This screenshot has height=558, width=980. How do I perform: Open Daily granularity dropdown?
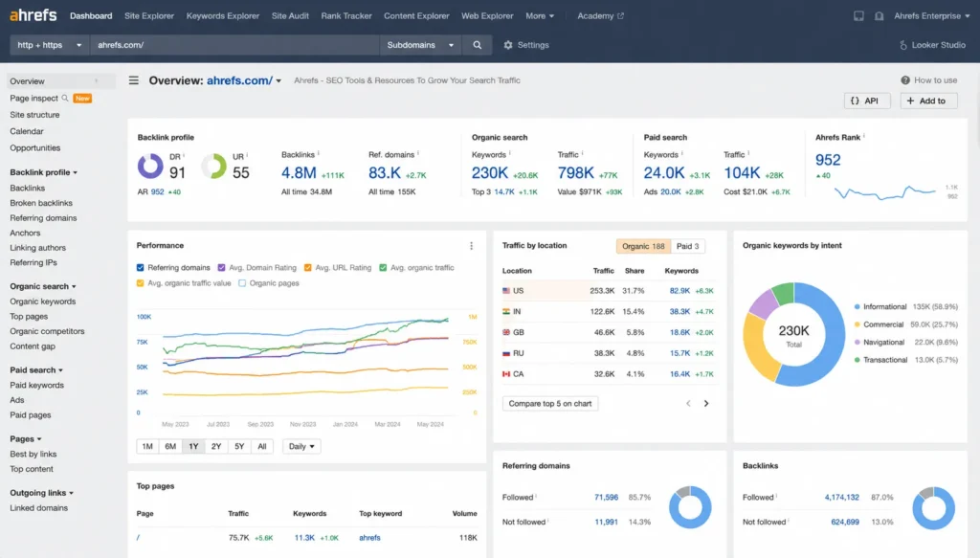click(301, 446)
